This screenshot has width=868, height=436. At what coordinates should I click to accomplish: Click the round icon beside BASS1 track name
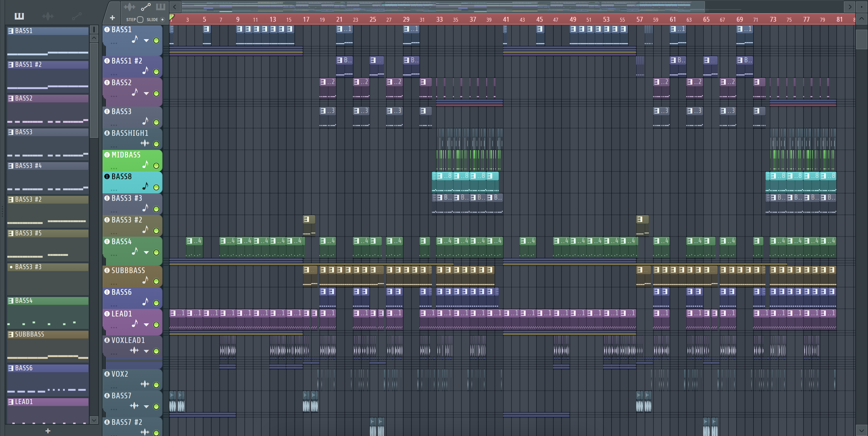(107, 30)
